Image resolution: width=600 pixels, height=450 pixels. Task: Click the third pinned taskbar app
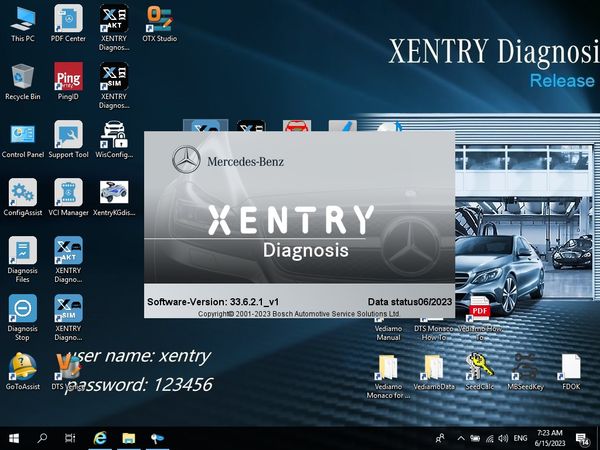[x=157, y=438]
